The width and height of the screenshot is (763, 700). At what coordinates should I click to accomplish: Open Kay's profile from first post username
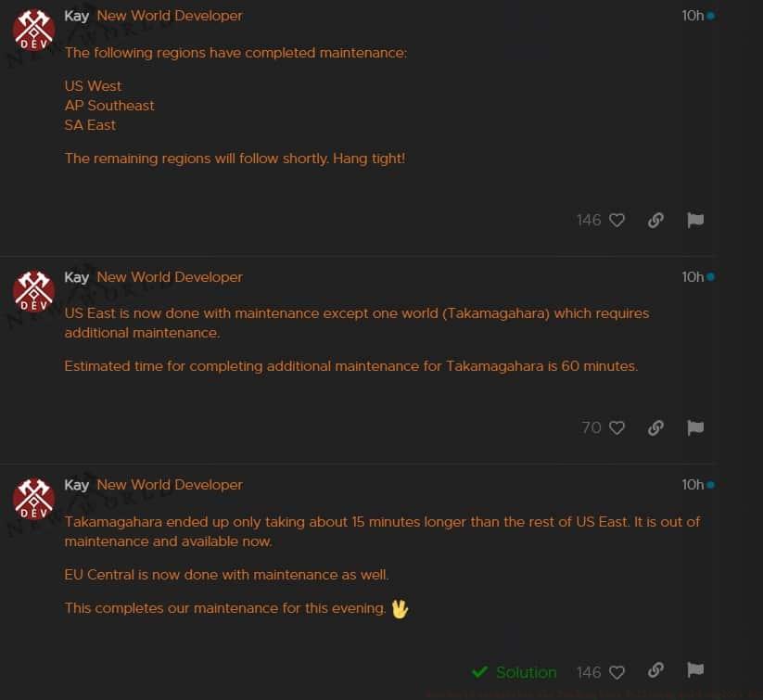(x=76, y=16)
